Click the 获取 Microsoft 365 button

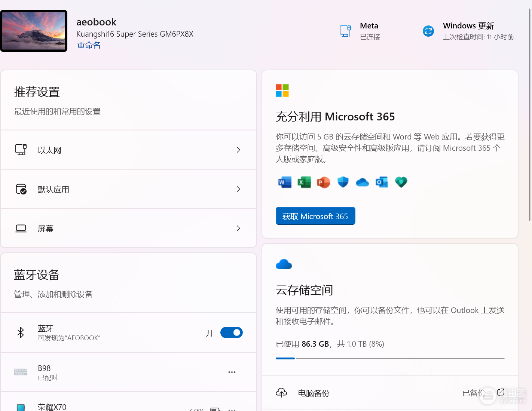315,216
